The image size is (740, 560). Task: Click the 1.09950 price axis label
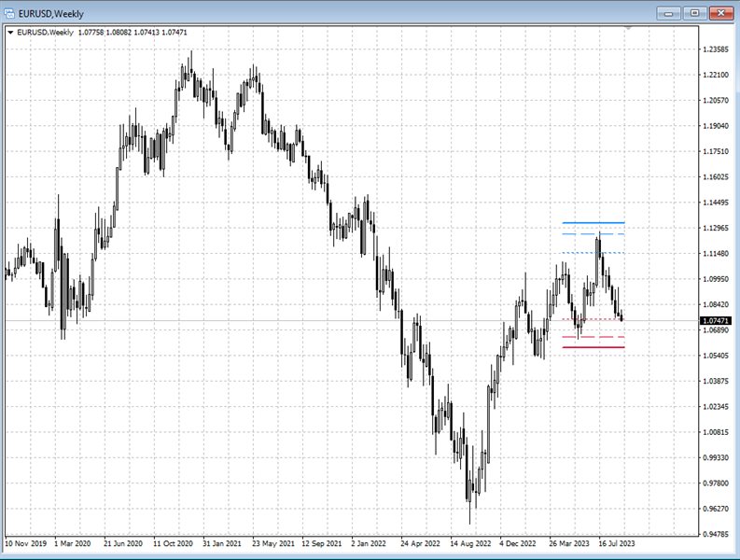[716, 279]
